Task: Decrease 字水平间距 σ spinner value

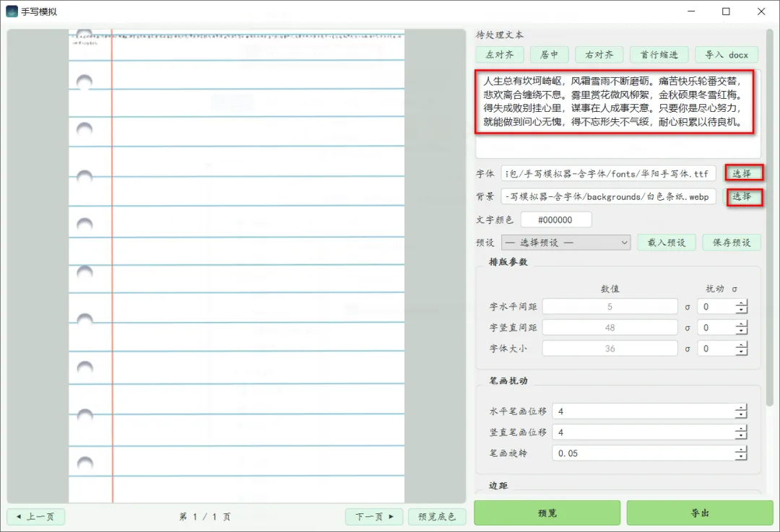Action: pos(741,310)
